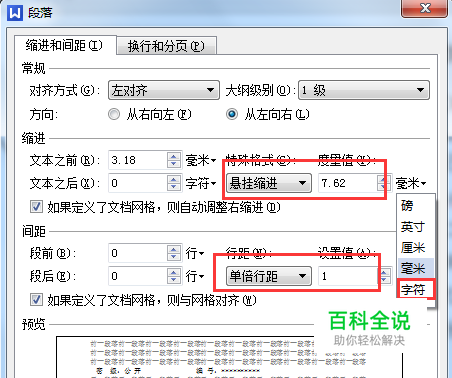This screenshot has width=452, height=378.
Task: Open the 换行和分页 tab
Action: coord(167,46)
